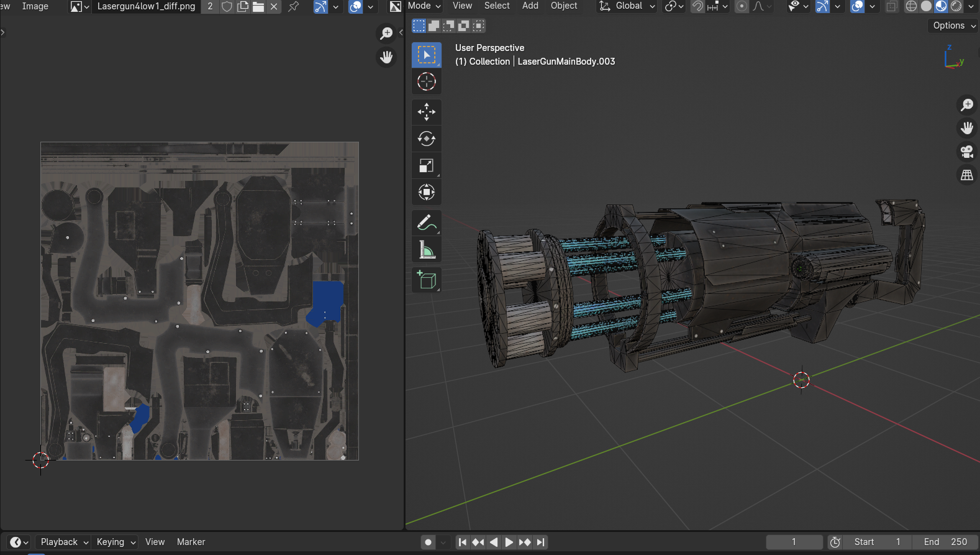Select the 3D Cursor tool

[426, 81]
